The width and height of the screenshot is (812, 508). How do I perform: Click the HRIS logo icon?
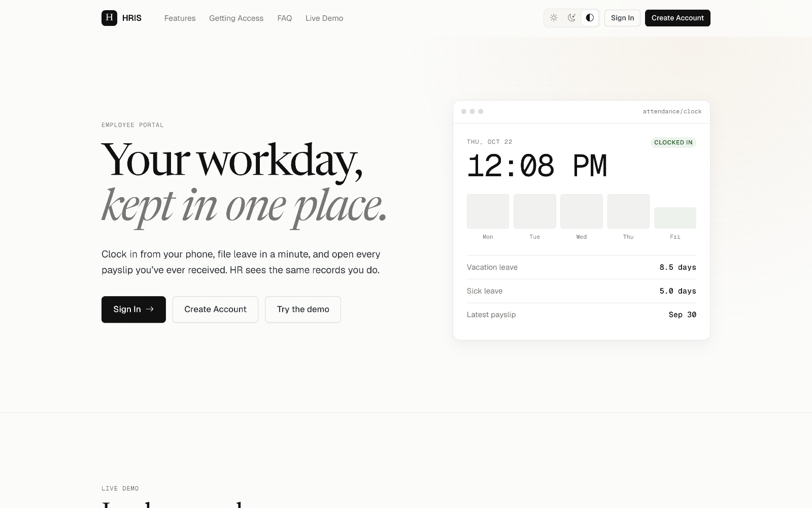pos(109,18)
